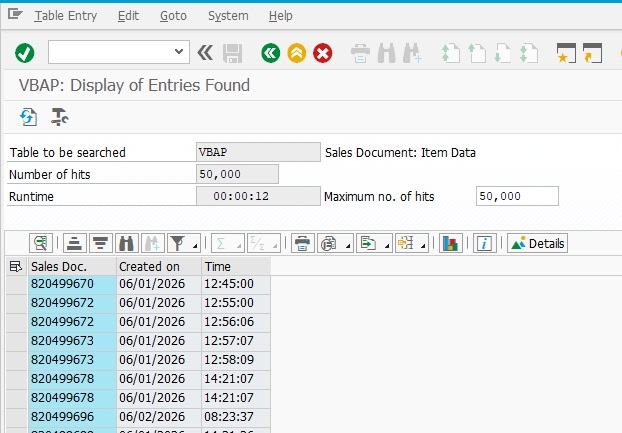The height and width of the screenshot is (433, 622).
Task: Open the Choose Layout dropdown arrow
Action: coord(423,246)
